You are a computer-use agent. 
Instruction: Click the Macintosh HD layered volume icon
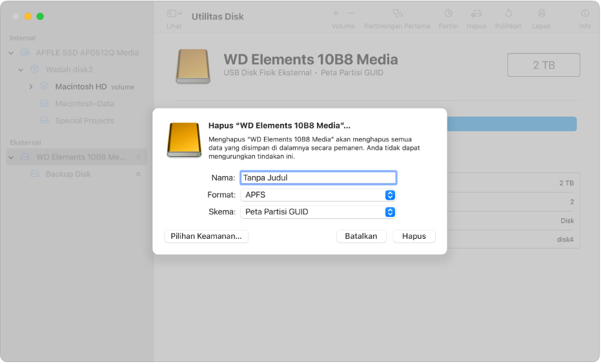[45, 86]
